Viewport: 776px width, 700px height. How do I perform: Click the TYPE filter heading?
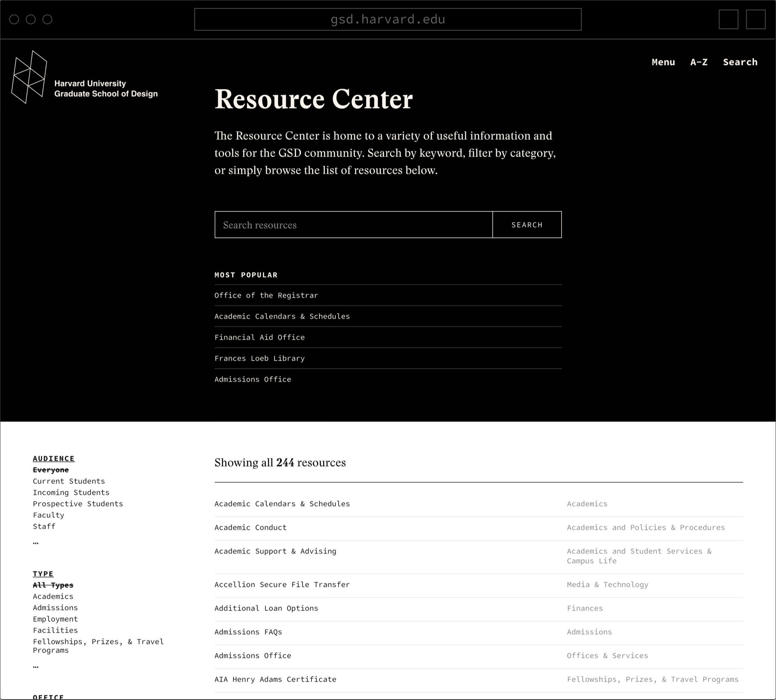point(43,574)
